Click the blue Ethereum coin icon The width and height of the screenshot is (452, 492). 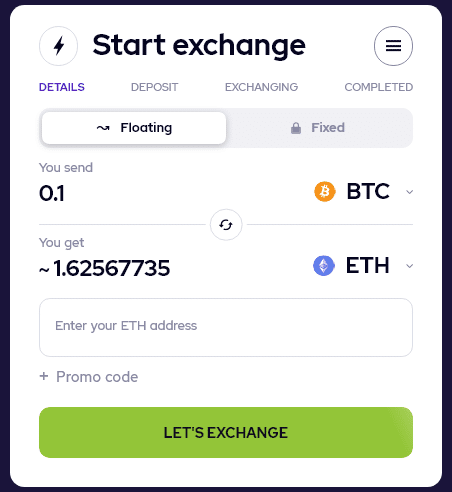(324, 266)
